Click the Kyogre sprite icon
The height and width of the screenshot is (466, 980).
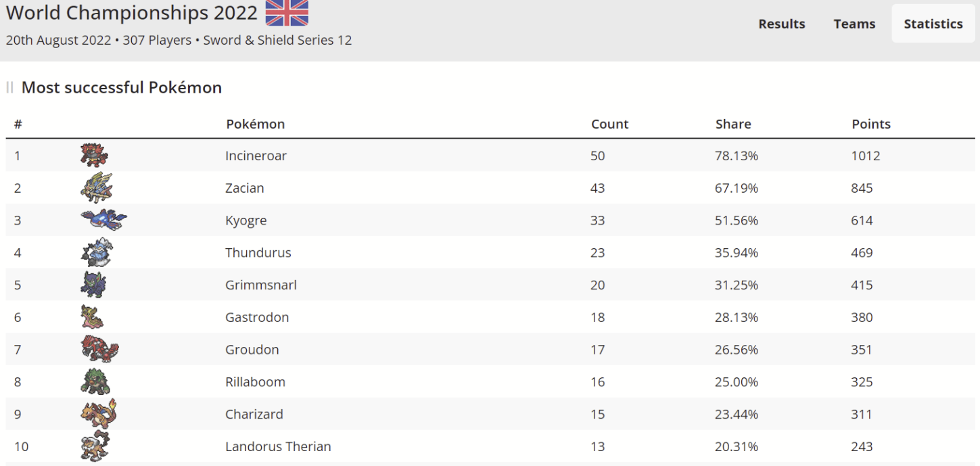pos(103,219)
